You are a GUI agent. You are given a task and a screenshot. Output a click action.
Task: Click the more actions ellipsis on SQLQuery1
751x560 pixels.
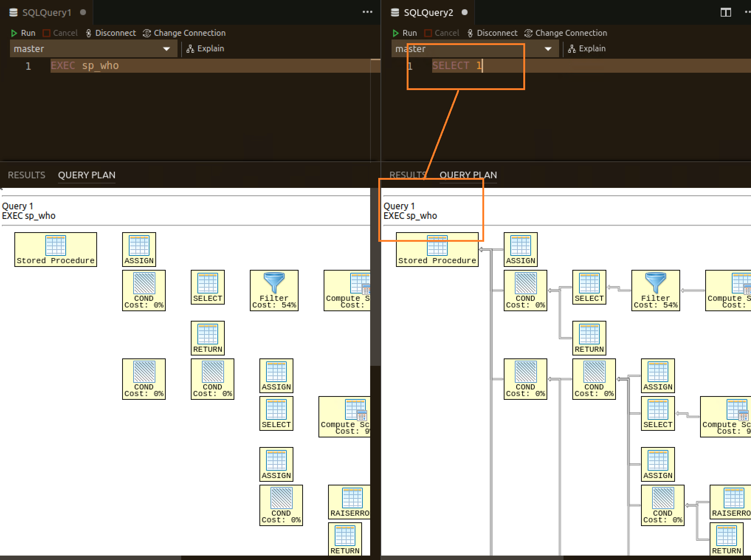pos(367,12)
